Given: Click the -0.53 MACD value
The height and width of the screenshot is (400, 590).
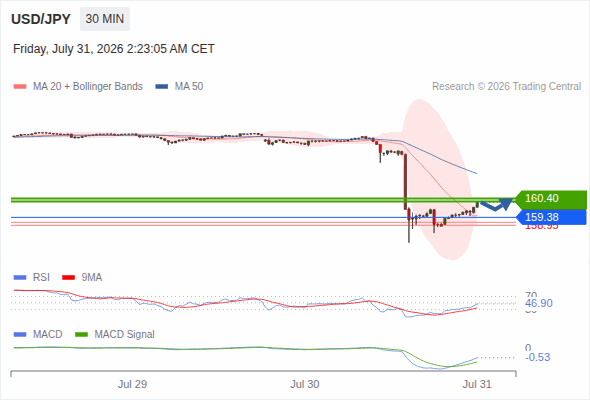Looking at the screenshot, I should 538,357.
